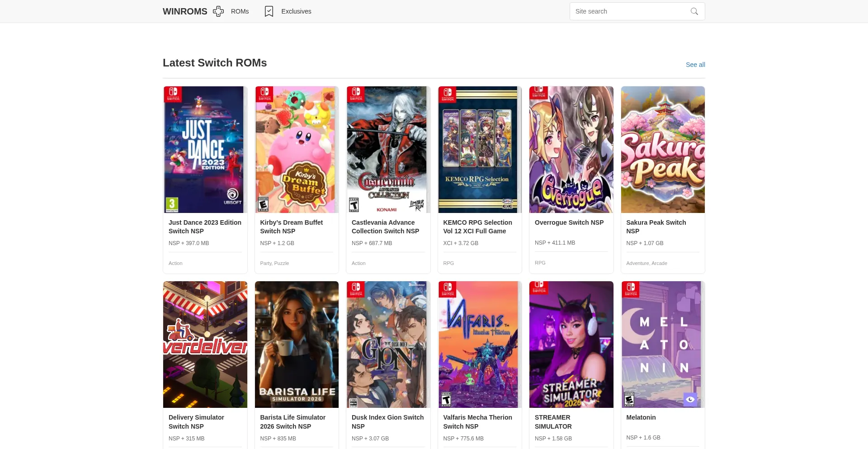Click the Melatonin title link
Viewport: 868px width, 449px height.
pos(641,417)
